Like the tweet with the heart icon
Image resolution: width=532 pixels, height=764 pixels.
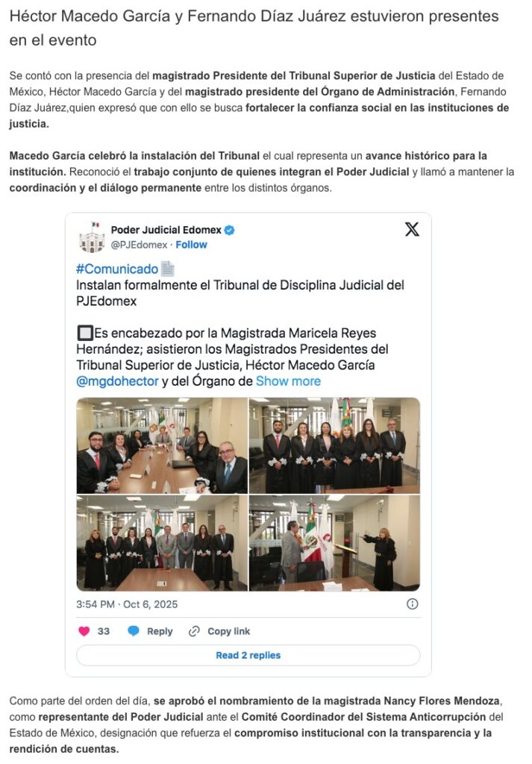(x=84, y=631)
